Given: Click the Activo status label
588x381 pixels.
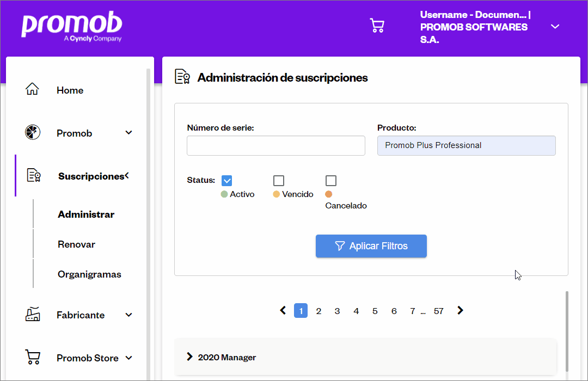Looking at the screenshot, I should 242,194.
